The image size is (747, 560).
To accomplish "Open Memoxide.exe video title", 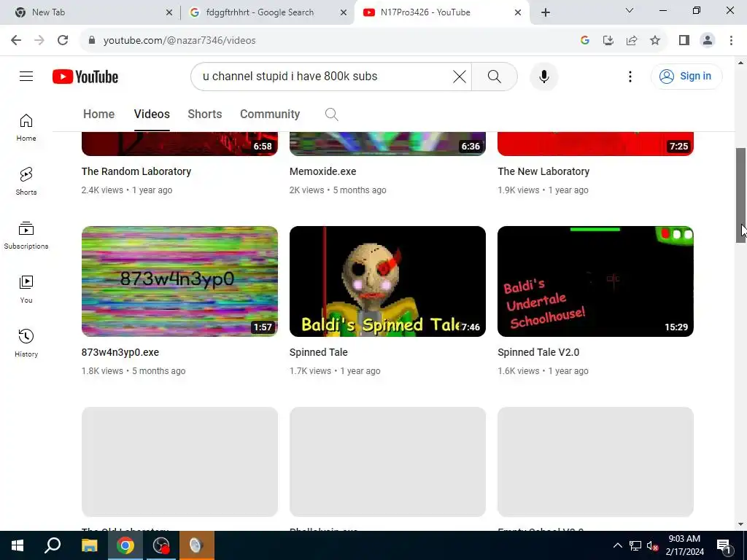I will [322, 171].
